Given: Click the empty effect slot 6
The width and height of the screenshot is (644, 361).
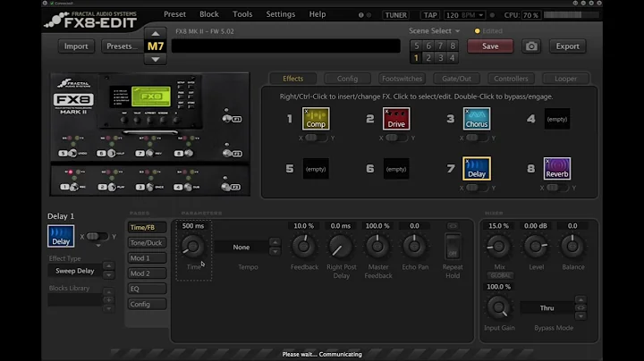Looking at the screenshot, I should coord(396,169).
